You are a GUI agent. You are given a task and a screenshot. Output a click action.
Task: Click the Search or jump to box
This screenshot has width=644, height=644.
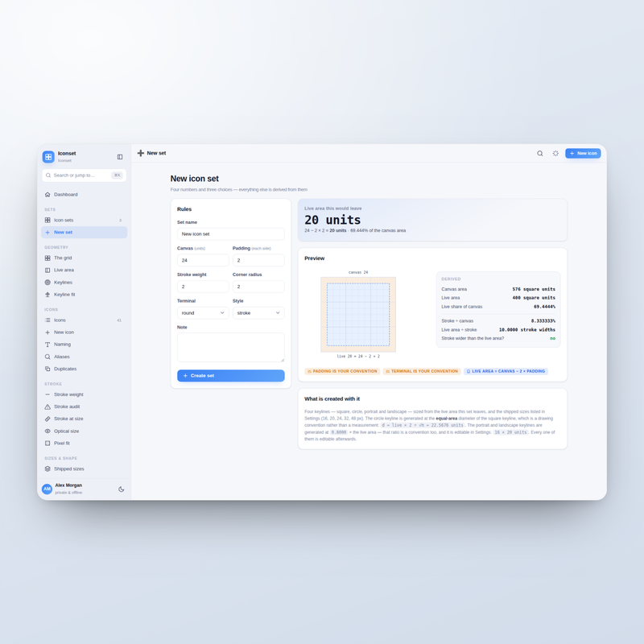[x=85, y=175]
